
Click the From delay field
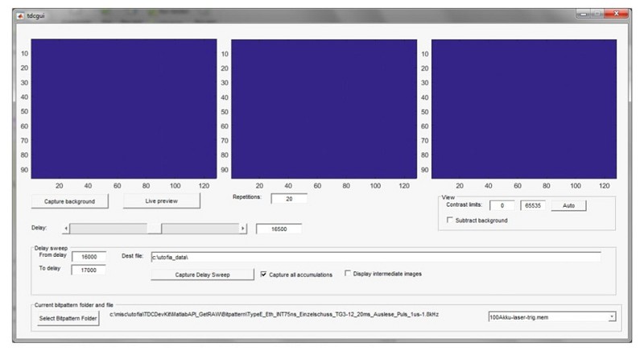[89, 257]
